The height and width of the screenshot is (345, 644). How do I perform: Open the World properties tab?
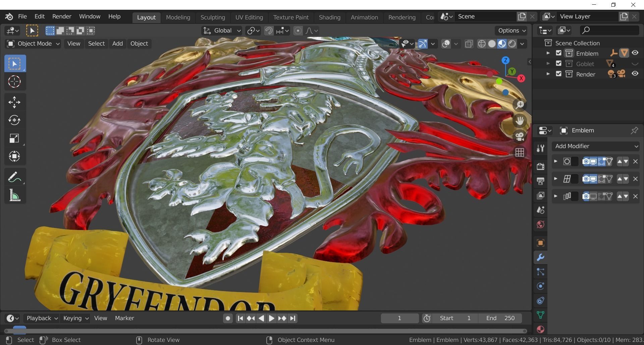click(x=540, y=225)
